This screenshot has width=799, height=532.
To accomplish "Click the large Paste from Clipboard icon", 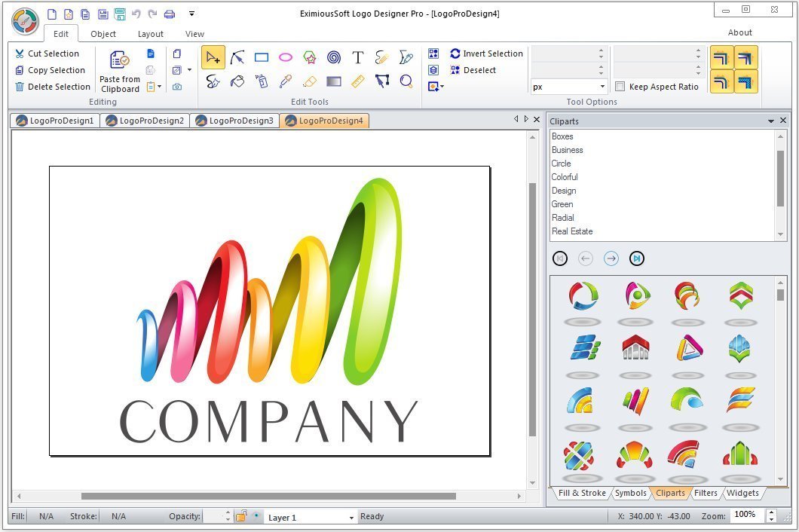I will (x=120, y=60).
